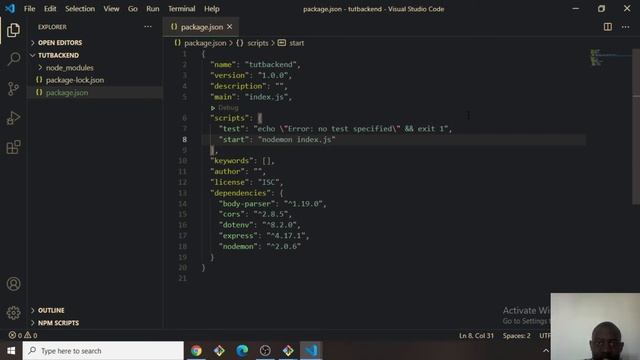The height and width of the screenshot is (360, 640).
Task: Click Ln 8, Col 31 in status bar
Action: click(x=476, y=336)
